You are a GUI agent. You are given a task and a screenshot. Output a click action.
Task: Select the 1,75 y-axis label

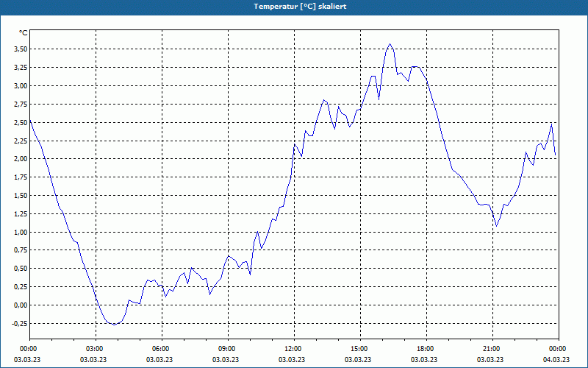21,177
